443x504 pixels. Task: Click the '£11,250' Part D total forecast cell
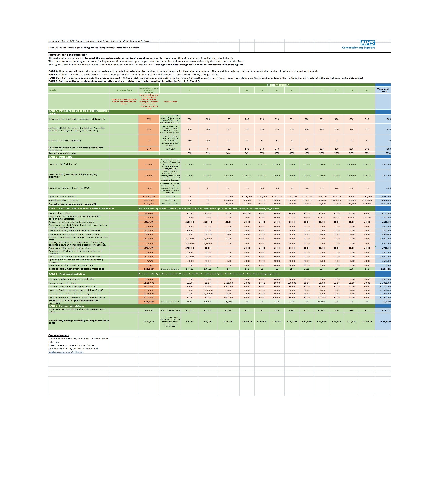(x=149, y=302)
